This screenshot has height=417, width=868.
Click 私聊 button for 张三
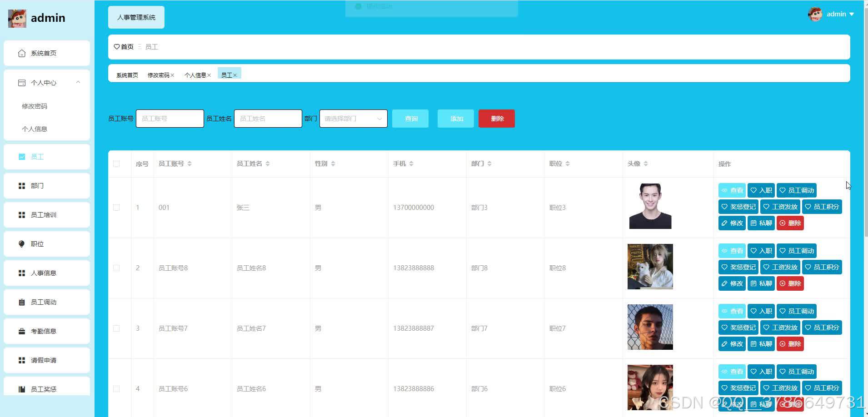(761, 223)
